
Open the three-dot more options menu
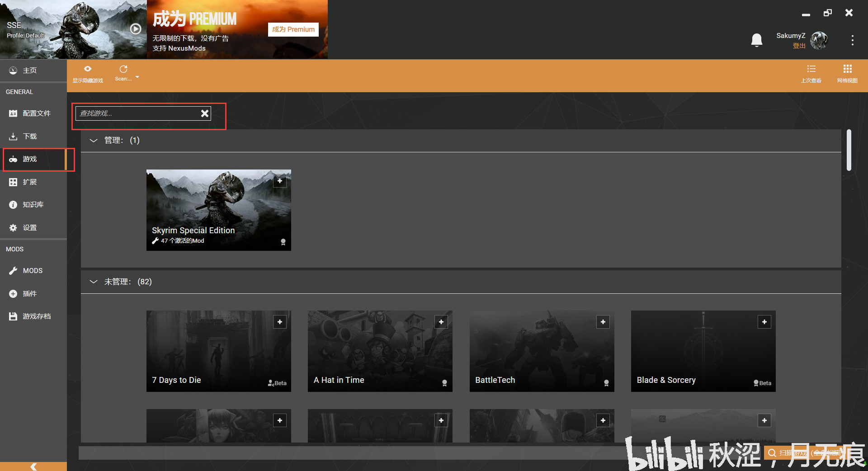point(853,40)
